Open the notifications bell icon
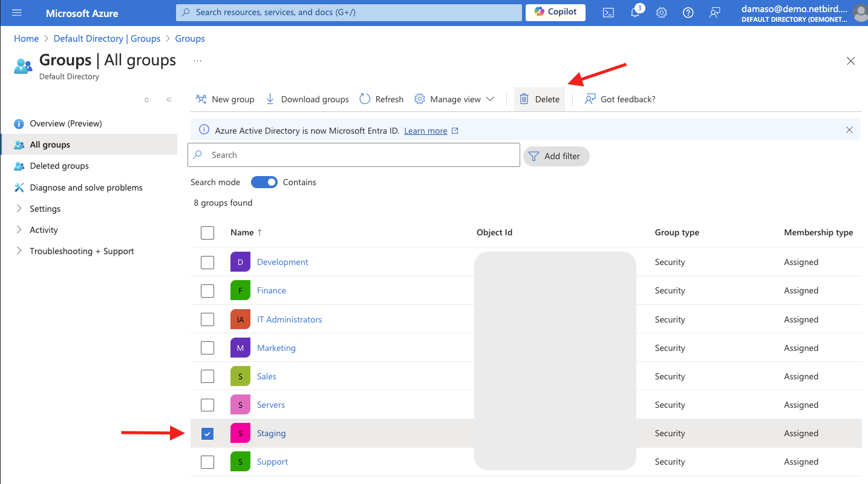The height and width of the screenshot is (484, 868). (635, 13)
